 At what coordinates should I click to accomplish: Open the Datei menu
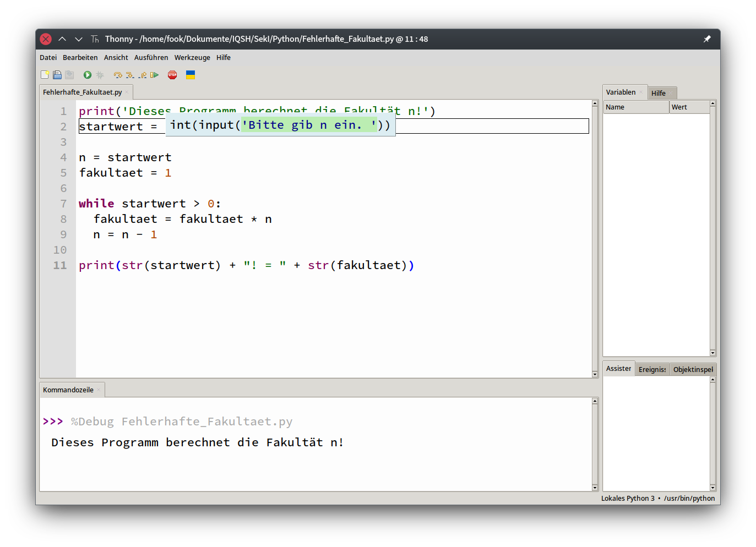pos(48,58)
